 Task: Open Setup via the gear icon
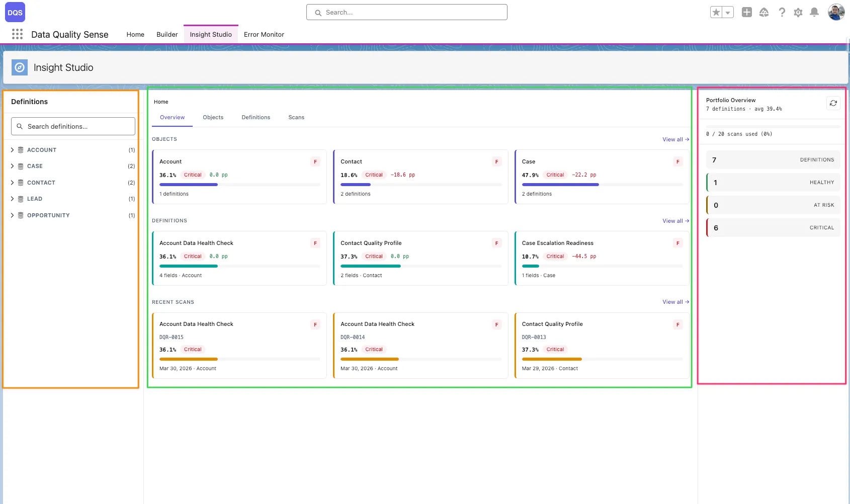pos(798,12)
